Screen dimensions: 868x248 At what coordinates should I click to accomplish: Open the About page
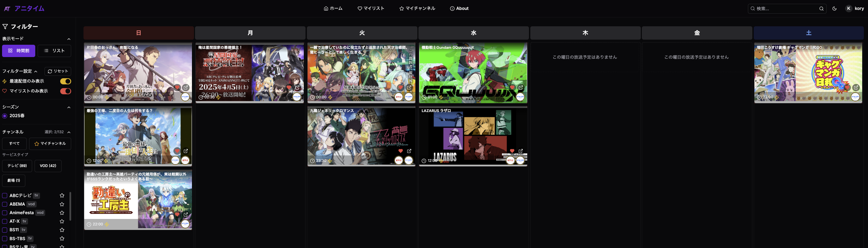click(459, 9)
